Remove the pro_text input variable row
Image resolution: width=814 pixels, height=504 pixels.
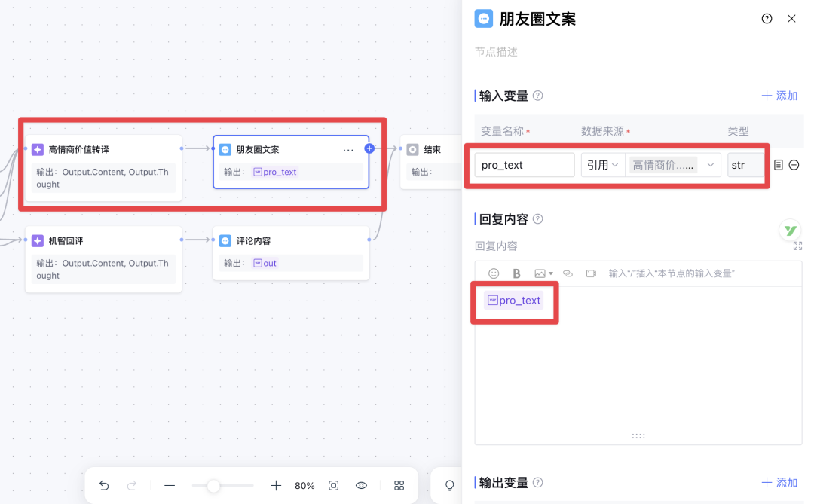pyautogui.click(x=794, y=165)
